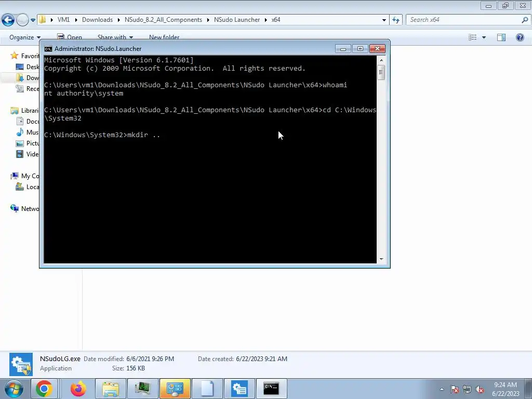Click the console scrollbar down arrow
Viewport: 532px width, 399px height.
[x=381, y=259]
